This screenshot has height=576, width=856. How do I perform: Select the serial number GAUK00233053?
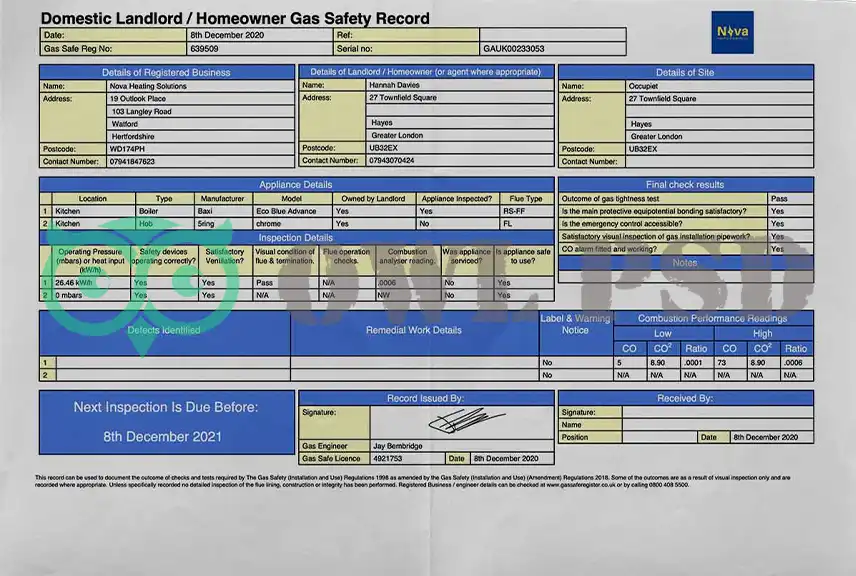coord(514,49)
